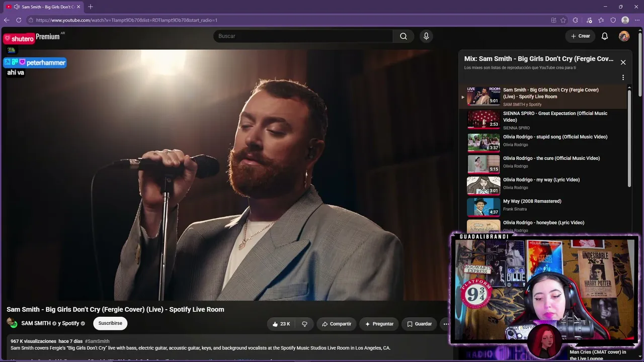The height and width of the screenshot is (362, 644).
Task: Click 'Olivia Rodrigo - my way (Lyric Video)' title
Action: tap(541, 180)
